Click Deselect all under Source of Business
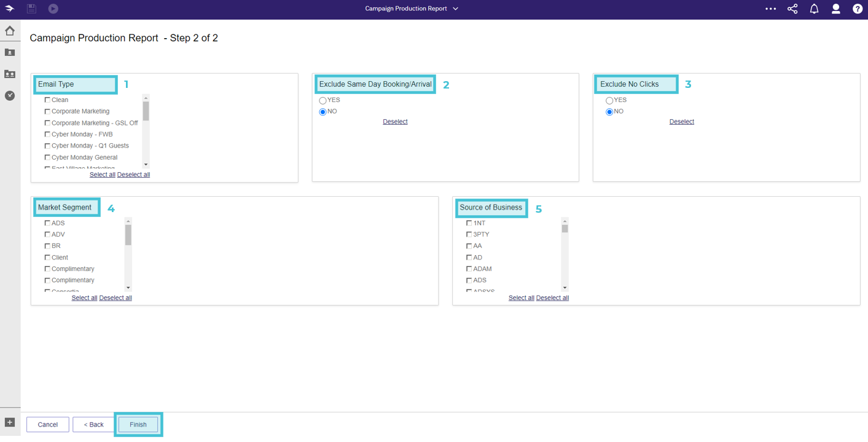Viewport: 868px width, 442px height. [x=552, y=298]
